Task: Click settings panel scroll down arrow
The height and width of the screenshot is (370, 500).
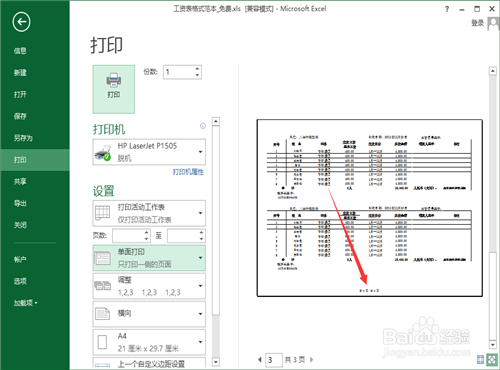Action: pos(216,362)
